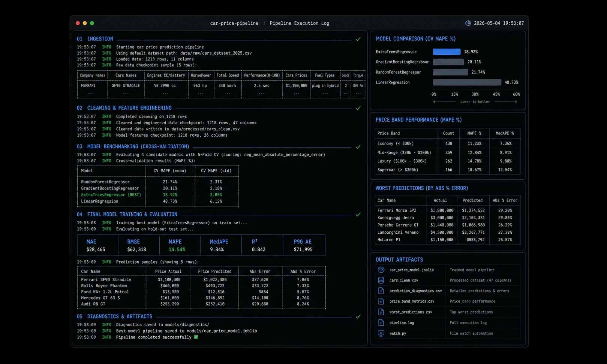Open car_price_model.joblib artifact

(411, 270)
